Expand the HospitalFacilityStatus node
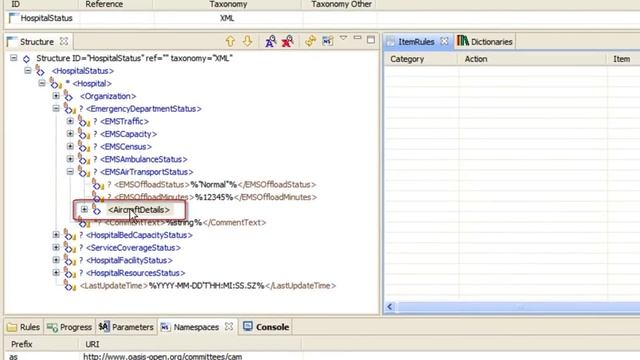The height and width of the screenshot is (360, 640). coord(56,260)
